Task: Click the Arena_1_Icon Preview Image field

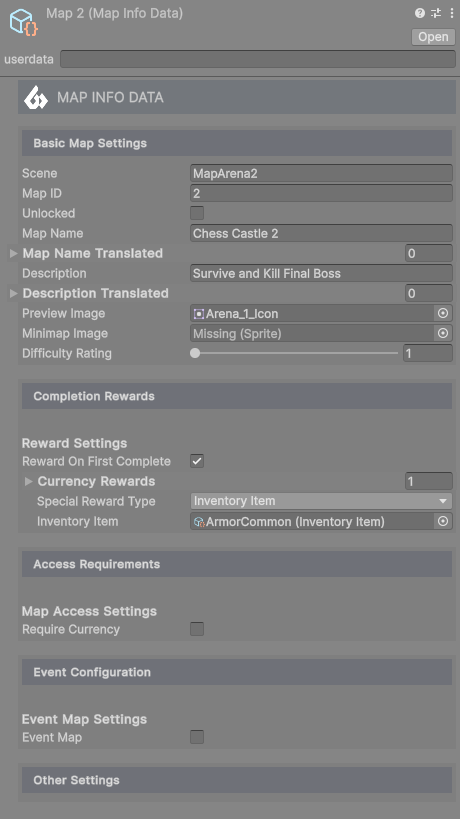Action: (x=313, y=313)
